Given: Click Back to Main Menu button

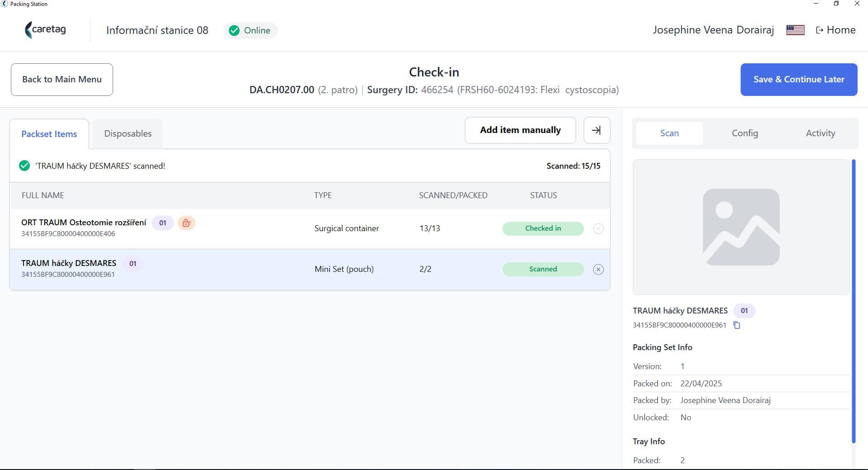Looking at the screenshot, I should 62,80.
